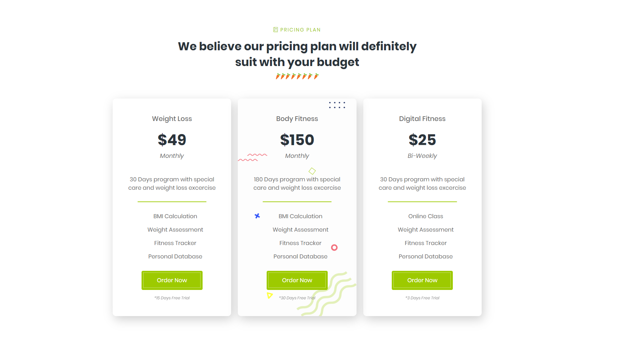Select the $49 price text

click(x=172, y=140)
